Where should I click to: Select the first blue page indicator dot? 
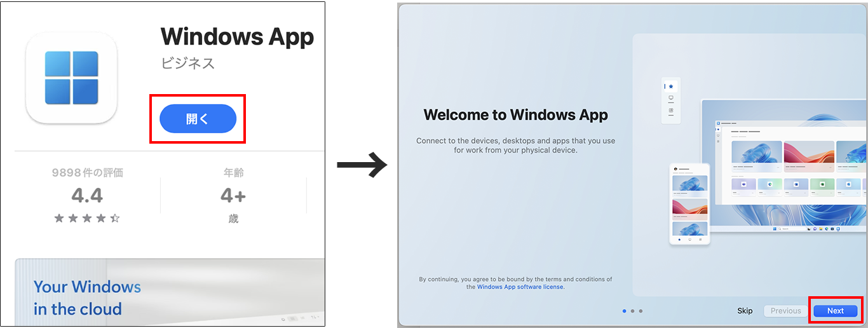click(x=625, y=311)
